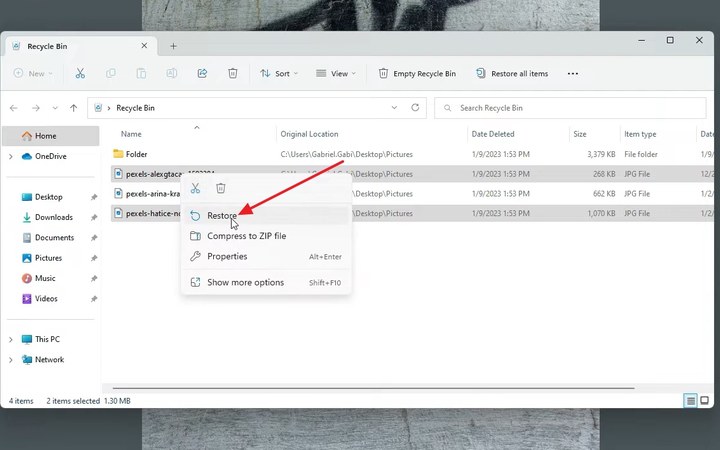Click the Rename icon in the toolbar

tap(172, 73)
